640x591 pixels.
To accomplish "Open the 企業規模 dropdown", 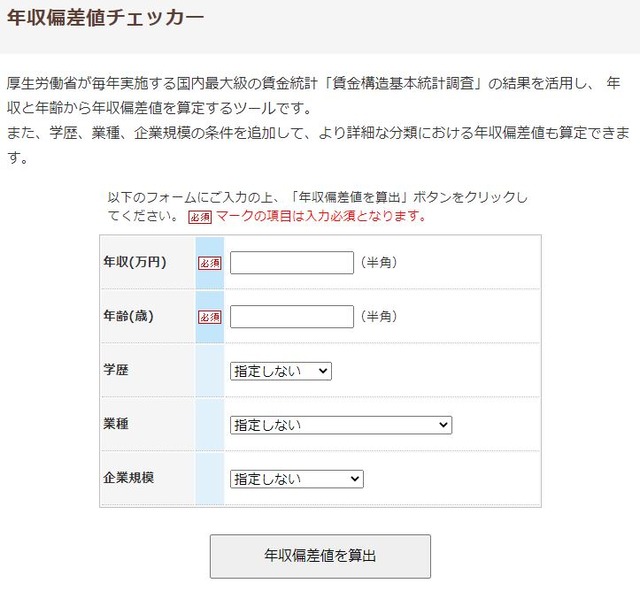I will click(296, 479).
